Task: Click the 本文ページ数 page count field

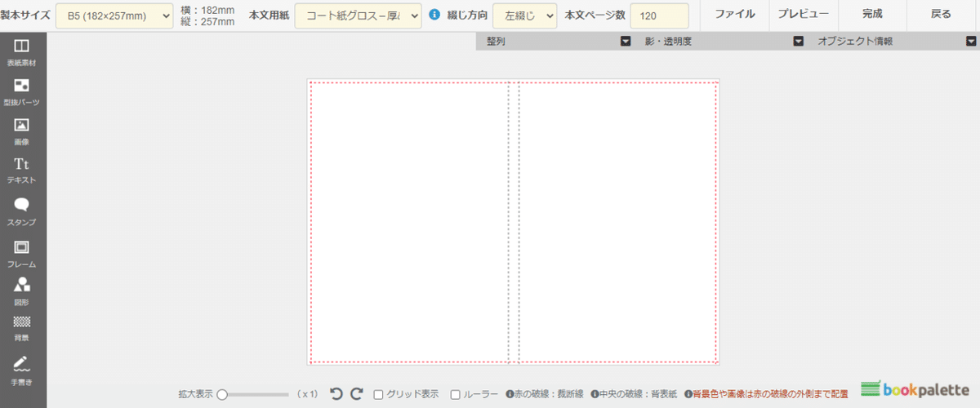Action: (x=659, y=16)
